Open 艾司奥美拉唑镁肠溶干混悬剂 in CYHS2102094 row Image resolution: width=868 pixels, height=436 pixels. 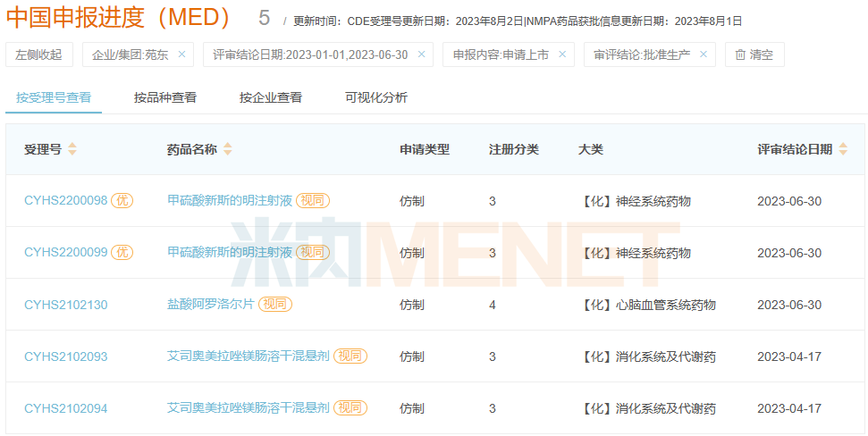click(249, 408)
